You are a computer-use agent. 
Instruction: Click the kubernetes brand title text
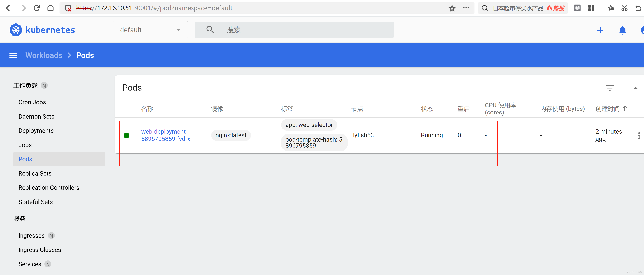click(50, 30)
